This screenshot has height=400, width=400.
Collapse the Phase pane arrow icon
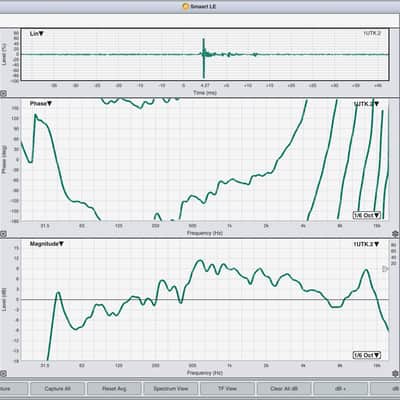pyautogui.click(x=3, y=234)
